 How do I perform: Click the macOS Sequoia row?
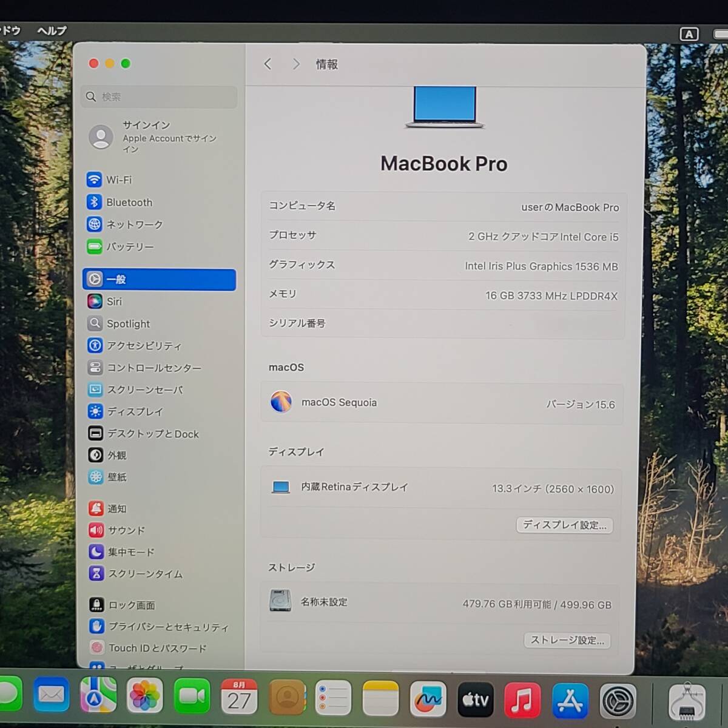pyautogui.click(x=442, y=403)
